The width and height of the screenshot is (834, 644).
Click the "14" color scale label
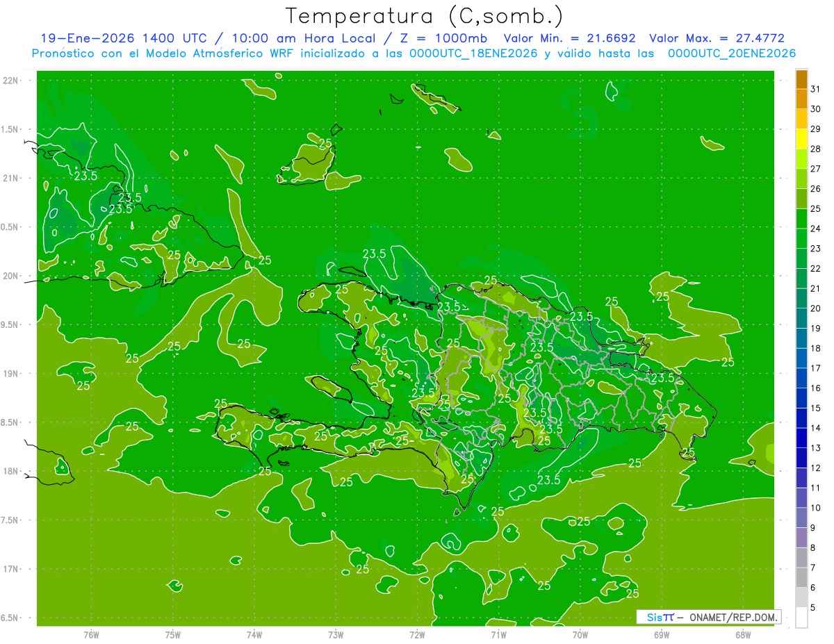click(816, 429)
